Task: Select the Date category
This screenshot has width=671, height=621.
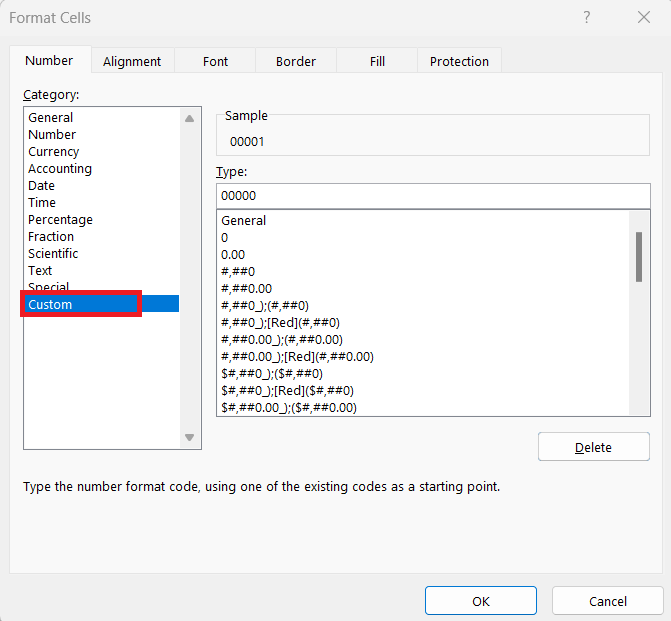Action: coord(101,185)
